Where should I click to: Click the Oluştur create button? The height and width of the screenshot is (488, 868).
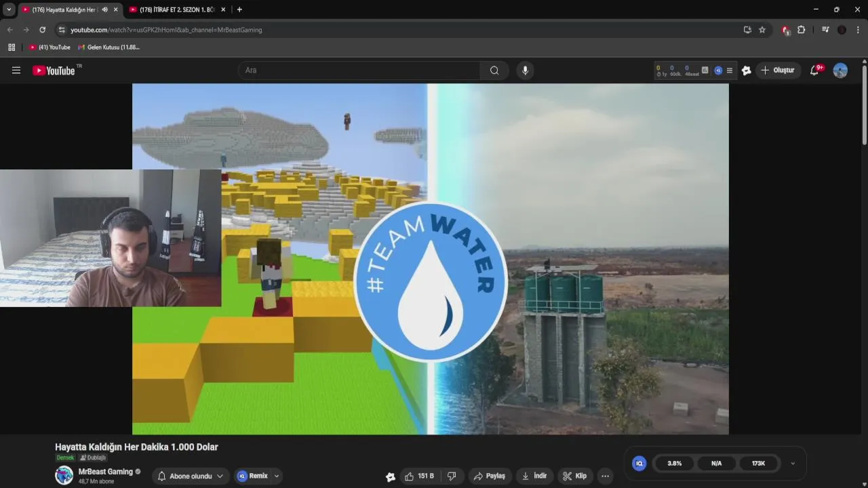778,70
